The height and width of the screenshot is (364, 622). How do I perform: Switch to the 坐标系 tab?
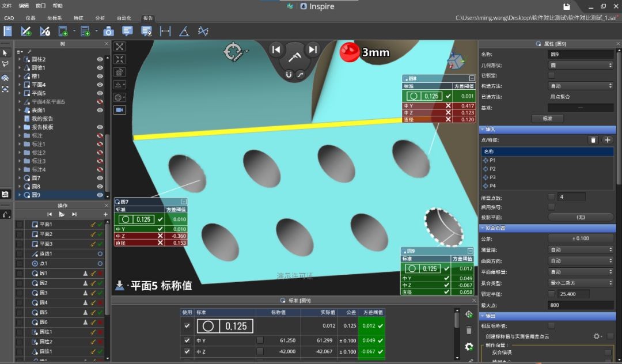click(54, 18)
